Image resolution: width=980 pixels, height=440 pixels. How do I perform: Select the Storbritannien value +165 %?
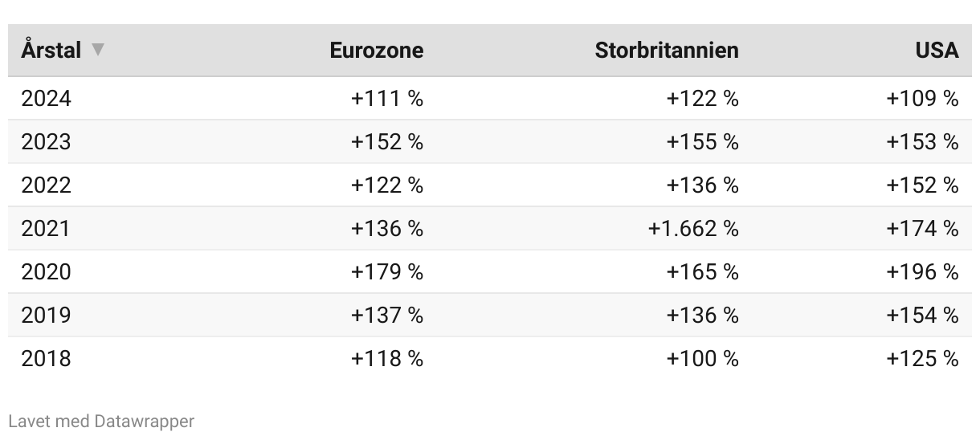click(x=702, y=272)
